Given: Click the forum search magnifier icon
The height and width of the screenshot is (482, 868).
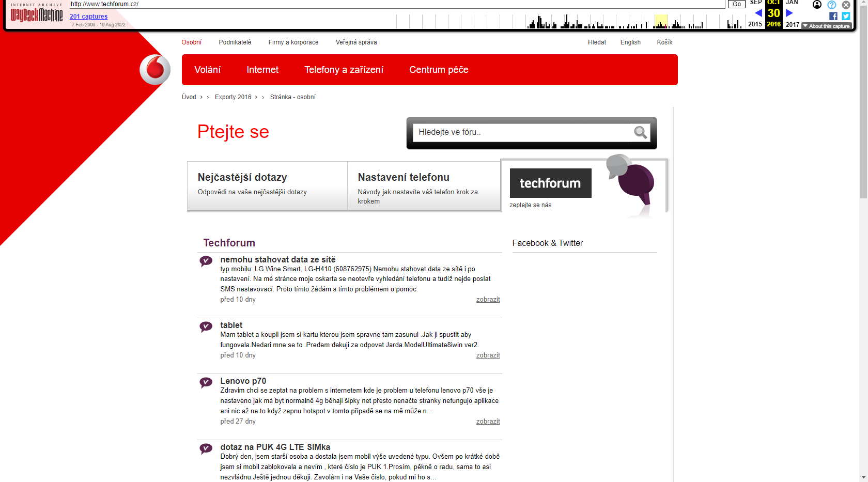Looking at the screenshot, I should click(641, 132).
